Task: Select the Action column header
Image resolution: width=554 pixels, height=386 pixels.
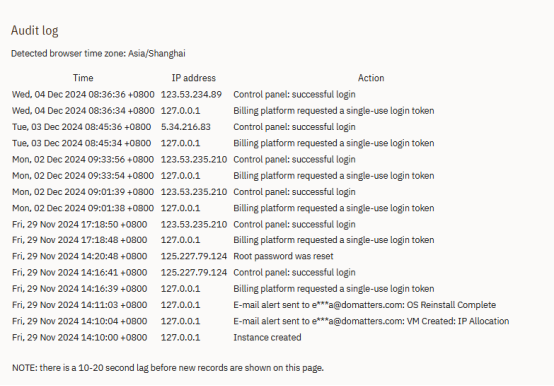Action: coord(371,78)
